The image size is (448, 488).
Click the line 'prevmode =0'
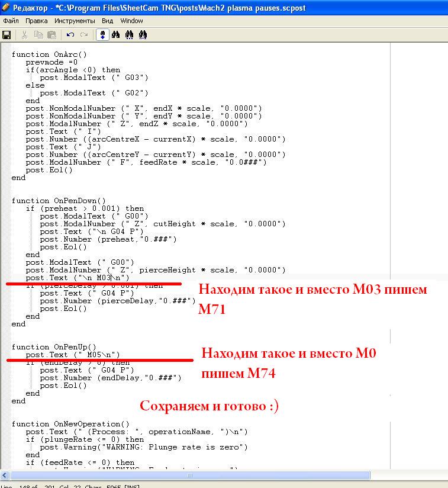(51, 62)
